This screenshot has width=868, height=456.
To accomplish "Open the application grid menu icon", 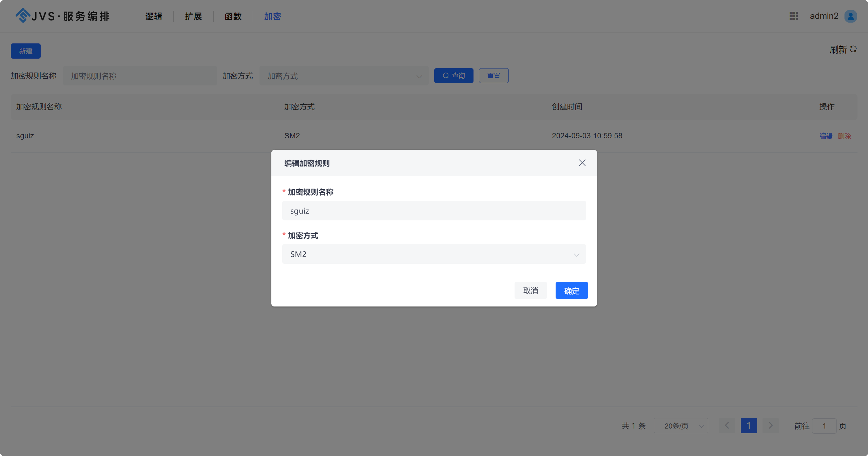I will (x=794, y=16).
